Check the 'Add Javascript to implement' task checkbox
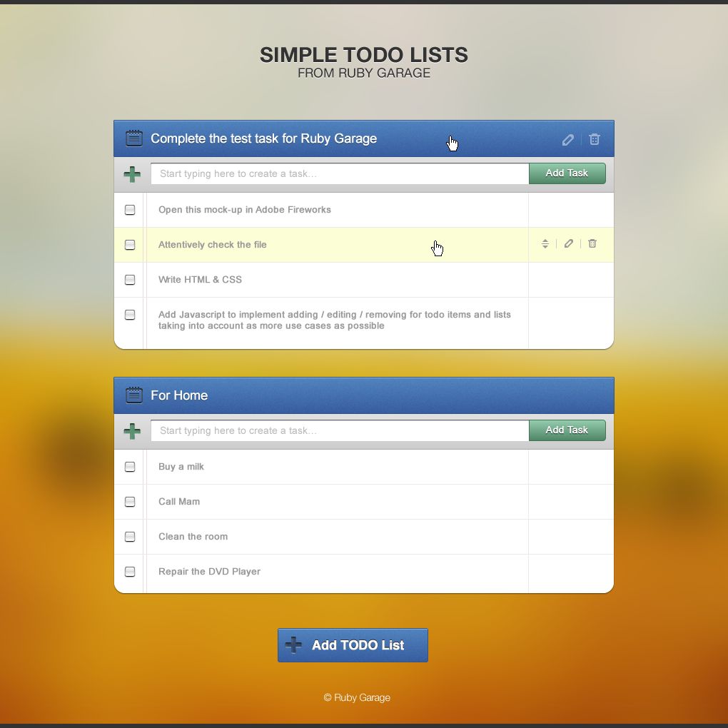The image size is (728, 728). 130,315
